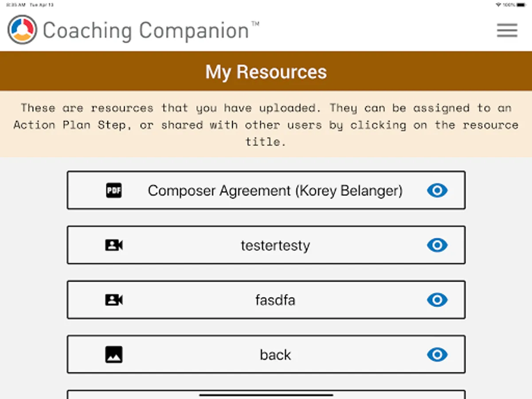Screen dimensions: 532x399
Task: Click the PDF icon for Composer Agreement
Action: tap(114, 191)
